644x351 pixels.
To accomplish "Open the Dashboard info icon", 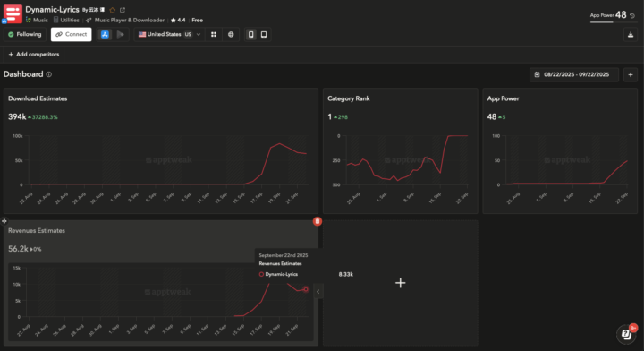I will click(49, 74).
